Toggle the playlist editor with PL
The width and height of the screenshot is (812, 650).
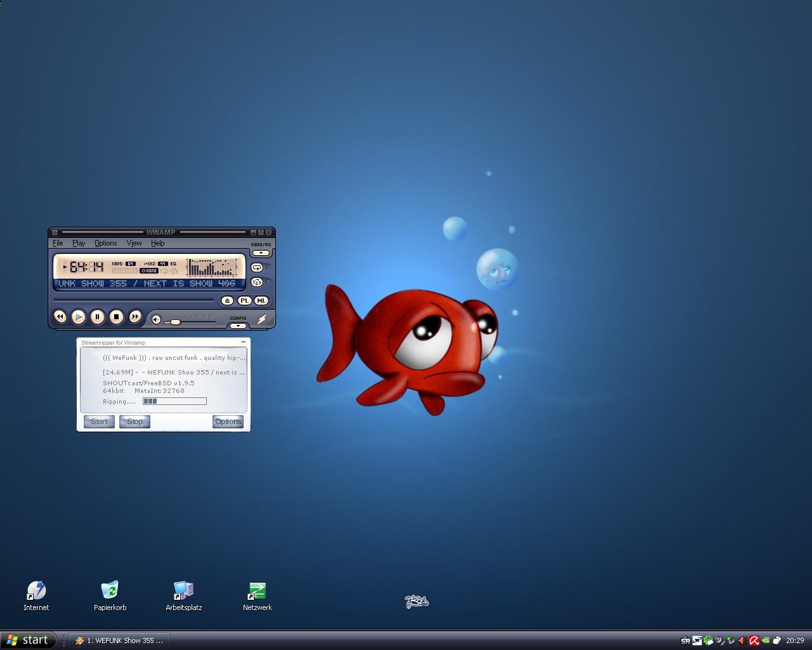(244, 301)
